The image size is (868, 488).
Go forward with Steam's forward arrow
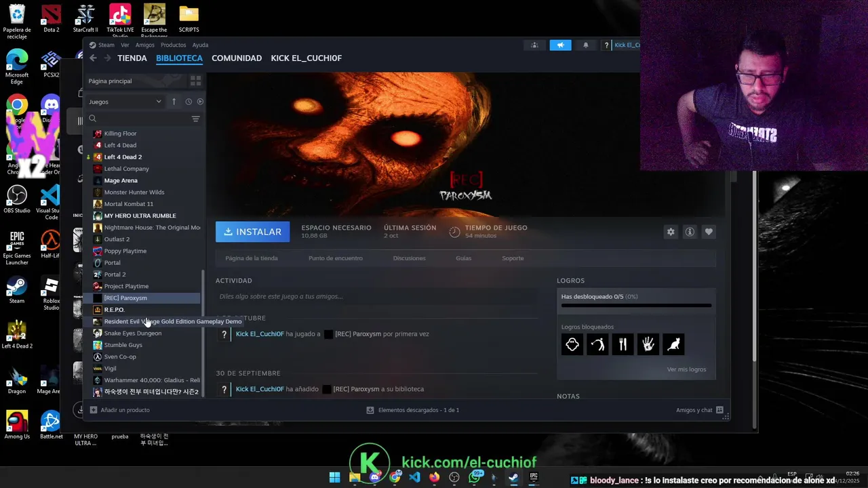107,58
